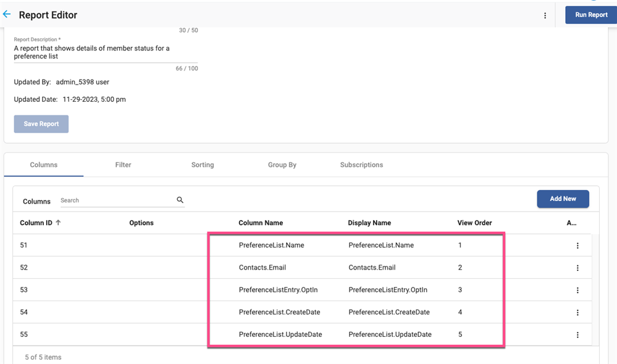Open the actions menu for column 52
The width and height of the screenshot is (617, 364).
(x=577, y=268)
